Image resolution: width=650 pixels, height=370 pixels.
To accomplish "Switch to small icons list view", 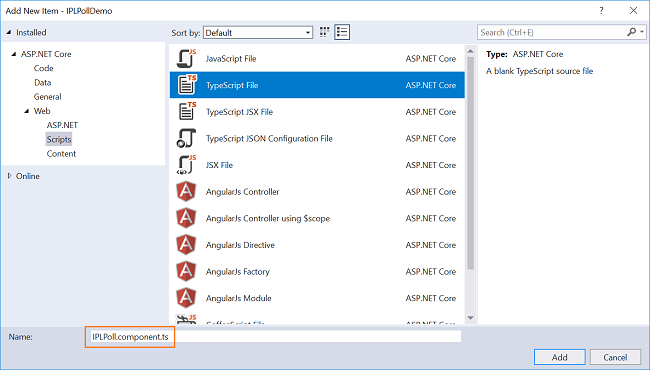I will coord(342,32).
